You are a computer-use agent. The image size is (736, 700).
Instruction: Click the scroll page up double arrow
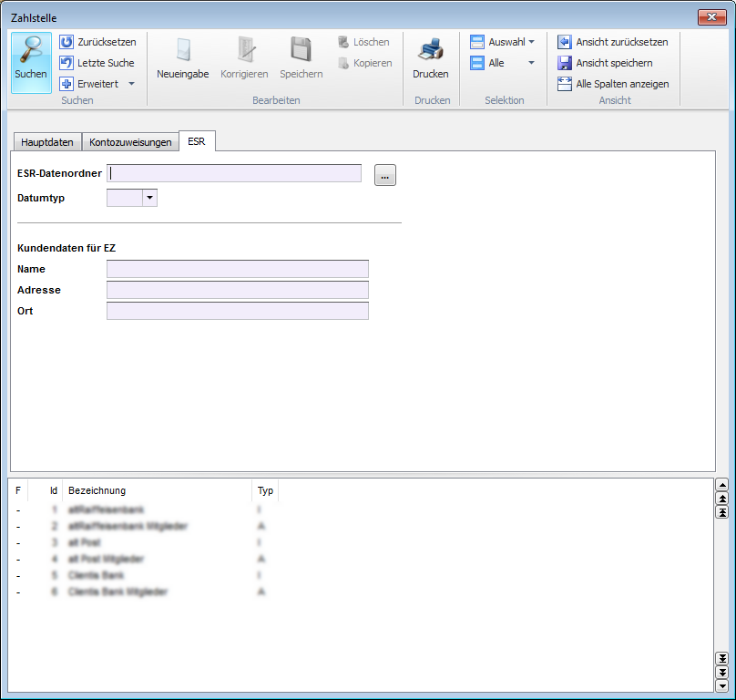point(722,499)
